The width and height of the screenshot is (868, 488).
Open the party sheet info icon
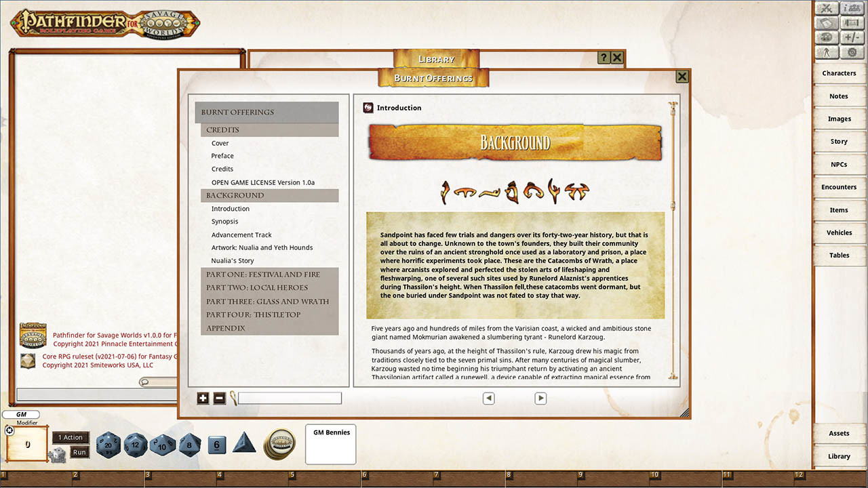pyautogui.click(x=852, y=8)
